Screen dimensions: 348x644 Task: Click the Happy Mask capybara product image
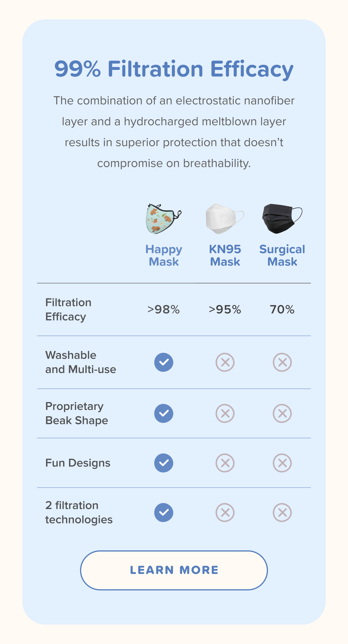point(164,219)
